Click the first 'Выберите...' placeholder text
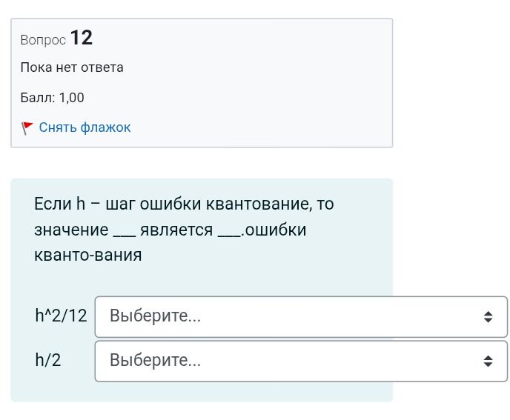Viewport: 510px width, 420px height. click(155, 316)
